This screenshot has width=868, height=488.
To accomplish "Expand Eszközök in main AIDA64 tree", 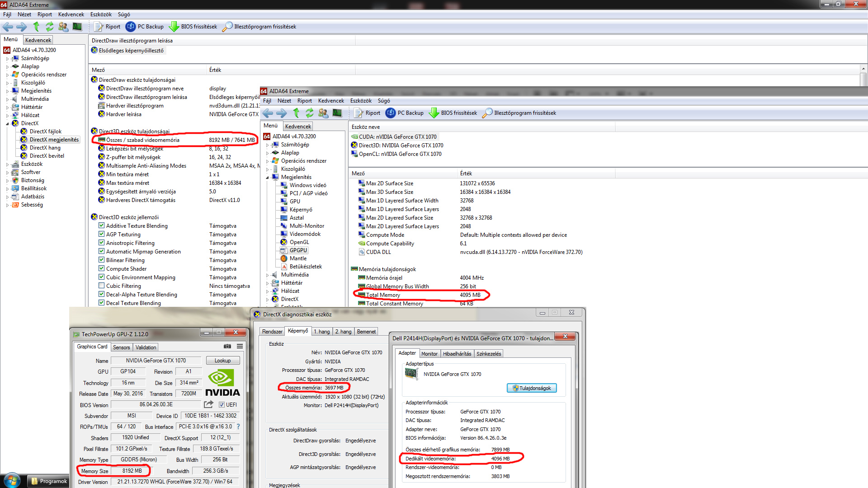I will [x=7, y=164].
